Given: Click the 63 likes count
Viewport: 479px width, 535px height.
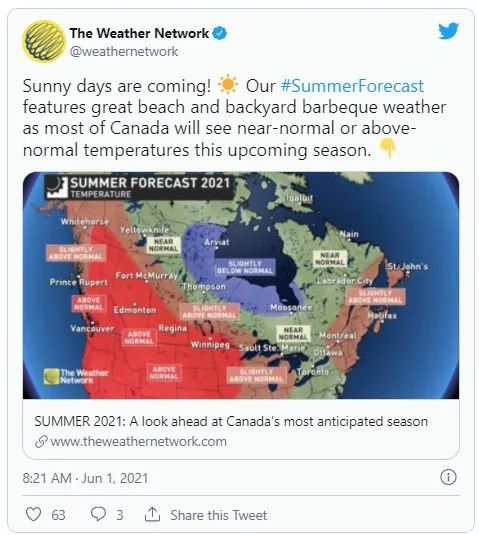Looking at the screenshot, I should point(58,515).
